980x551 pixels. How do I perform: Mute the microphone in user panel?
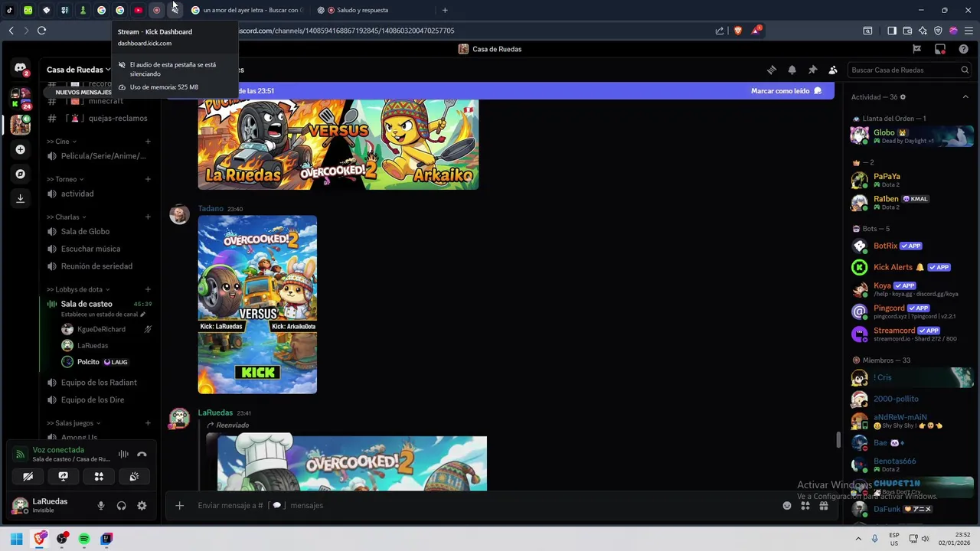pos(100,506)
